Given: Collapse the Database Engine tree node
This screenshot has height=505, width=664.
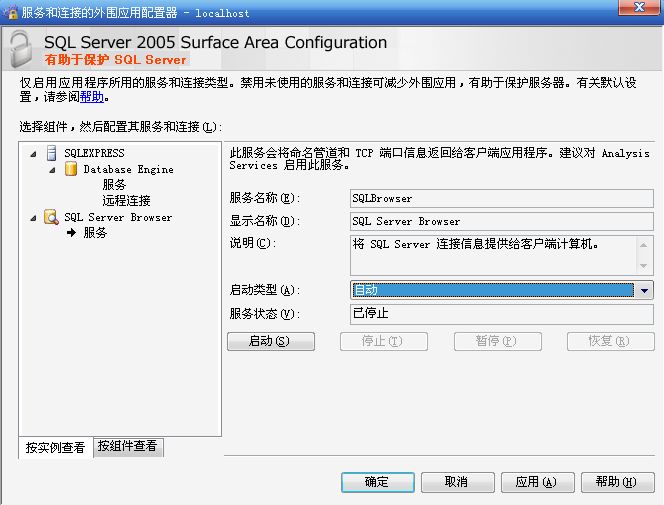Looking at the screenshot, I should tap(53, 169).
